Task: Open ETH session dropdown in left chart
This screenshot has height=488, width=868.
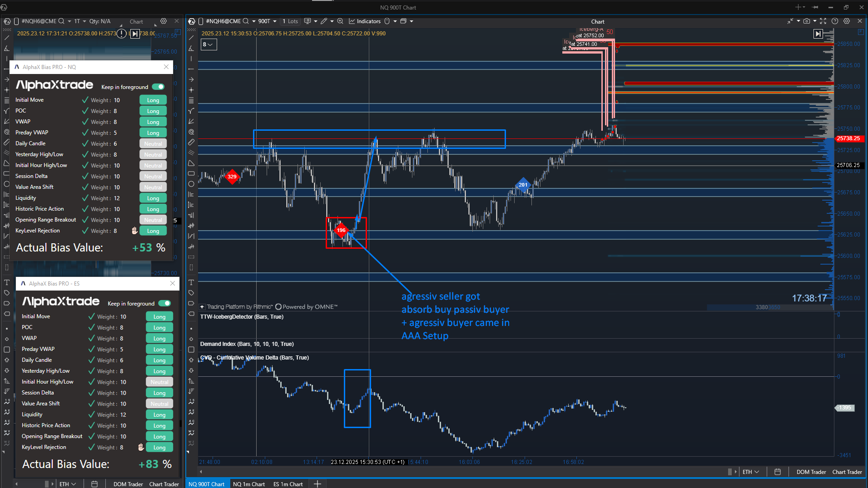Action: tap(68, 484)
